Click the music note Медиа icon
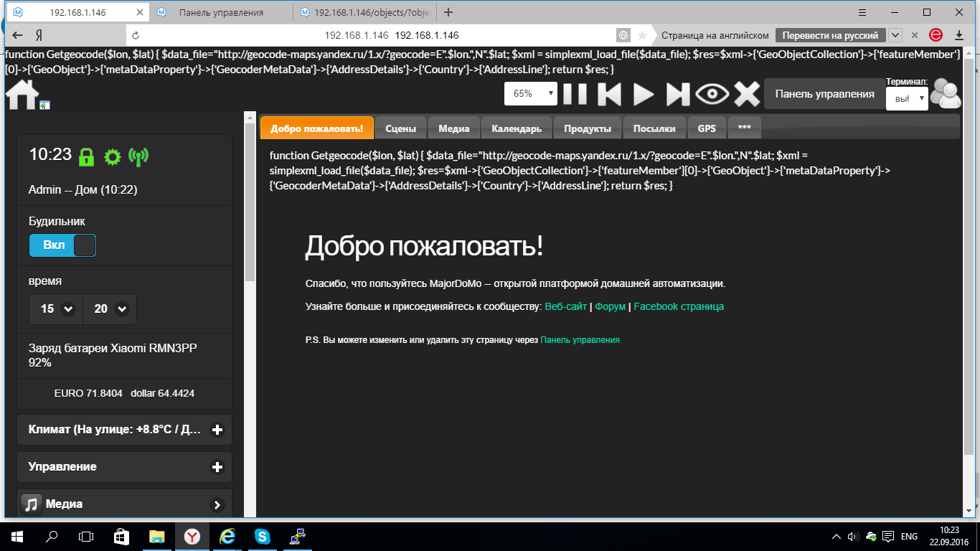The width and height of the screenshot is (980, 551). [x=31, y=504]
